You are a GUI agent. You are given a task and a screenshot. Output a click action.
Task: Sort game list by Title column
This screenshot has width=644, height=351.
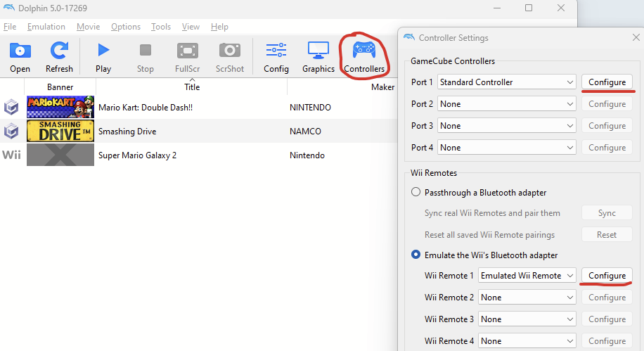coord(191,87)
